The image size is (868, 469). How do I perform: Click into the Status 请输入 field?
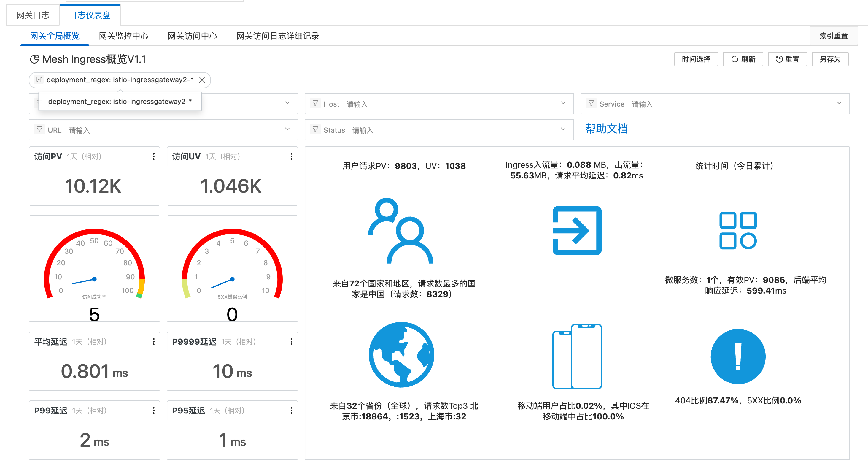pos(439,130)
